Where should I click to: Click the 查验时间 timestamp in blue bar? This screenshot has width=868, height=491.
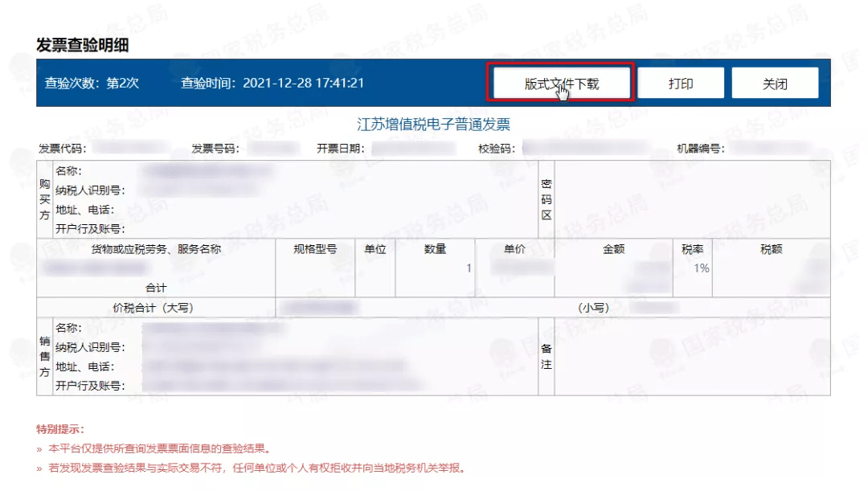pyautogui.click(x=272, y=83)
